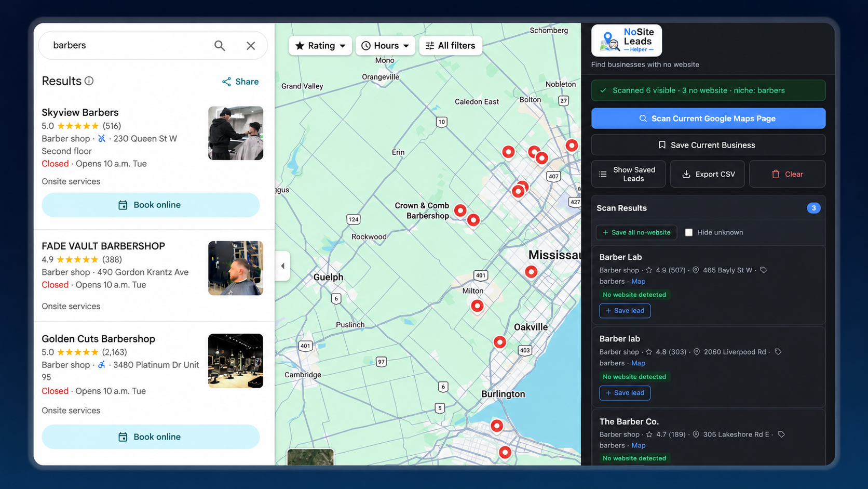Screen dimensions: 868x489
Task: Book online for Golden Cuts Barbershop
Action: tap(151, 437)
